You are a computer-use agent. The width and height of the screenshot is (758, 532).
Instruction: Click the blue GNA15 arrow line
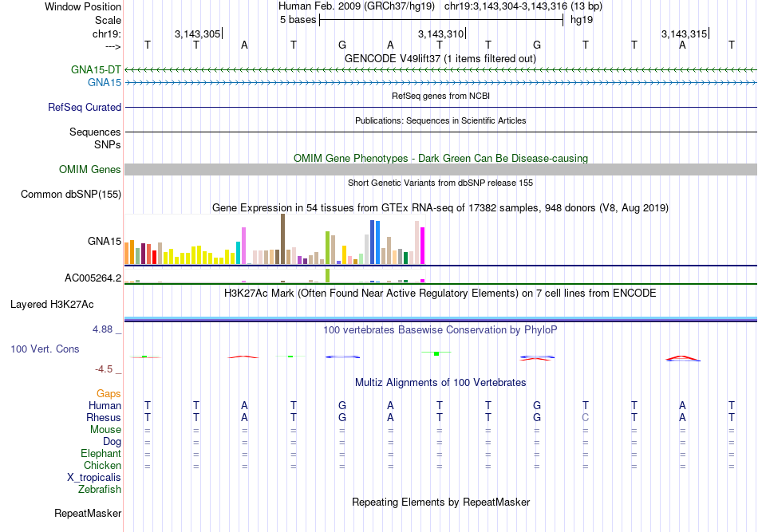click(x=441, y=83)
